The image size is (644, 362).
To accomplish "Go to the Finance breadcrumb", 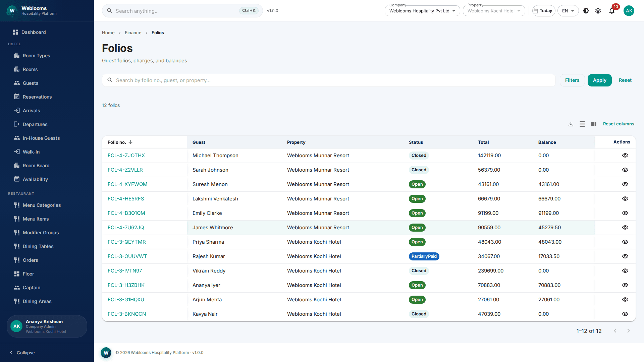I will 133,33.
